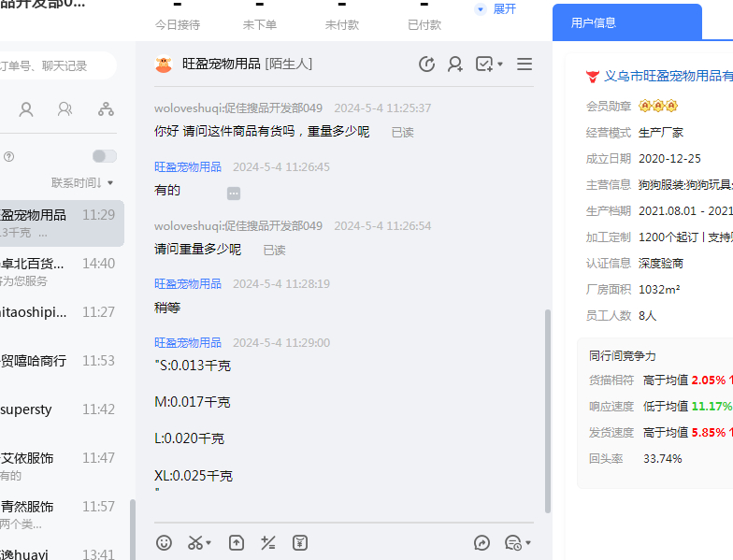
Task: Click the scissors screenshot tool icon
Action: [195, 542]
